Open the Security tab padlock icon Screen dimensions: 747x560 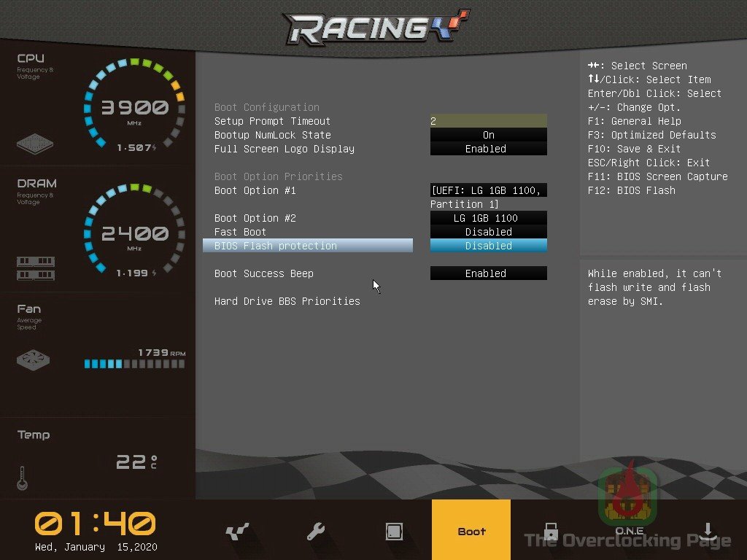[x=551, y=531]
